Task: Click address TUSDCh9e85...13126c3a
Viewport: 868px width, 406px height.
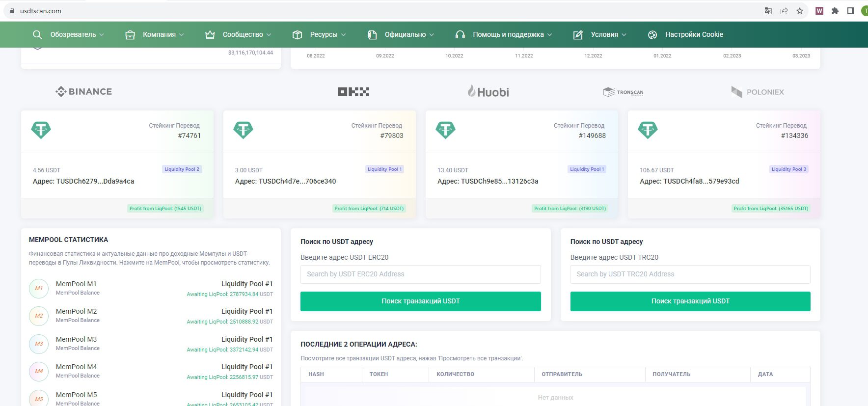Action: coord(500,181)
